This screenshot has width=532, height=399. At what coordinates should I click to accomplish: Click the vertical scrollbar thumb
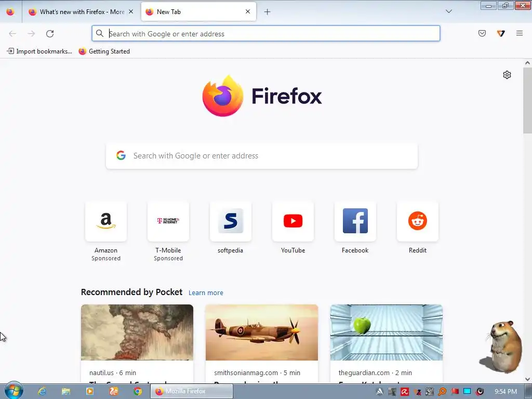coord(527,100)
